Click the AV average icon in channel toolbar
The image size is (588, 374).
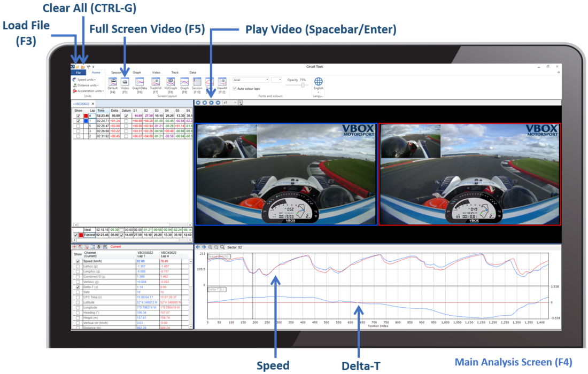(105, 247)
